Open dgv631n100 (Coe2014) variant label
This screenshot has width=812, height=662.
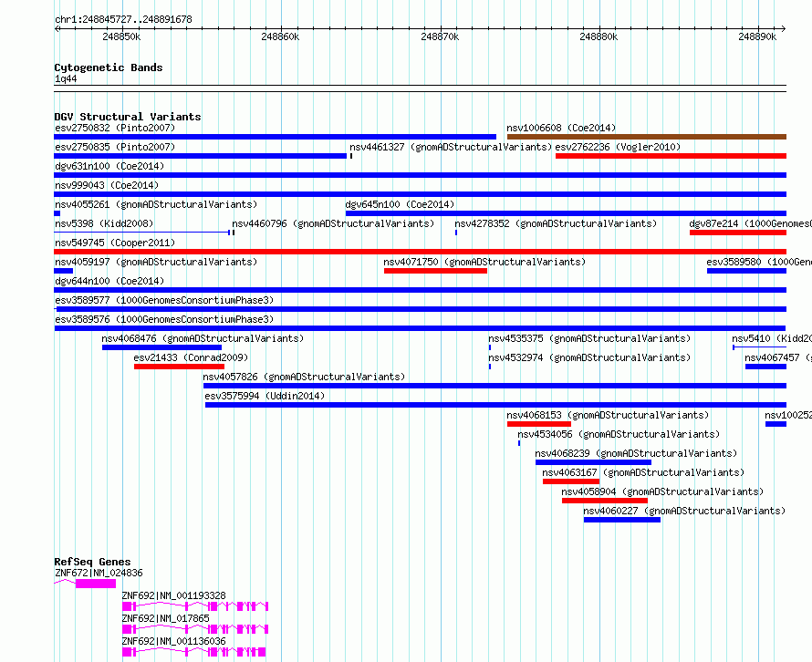click(x=109, y=166)
